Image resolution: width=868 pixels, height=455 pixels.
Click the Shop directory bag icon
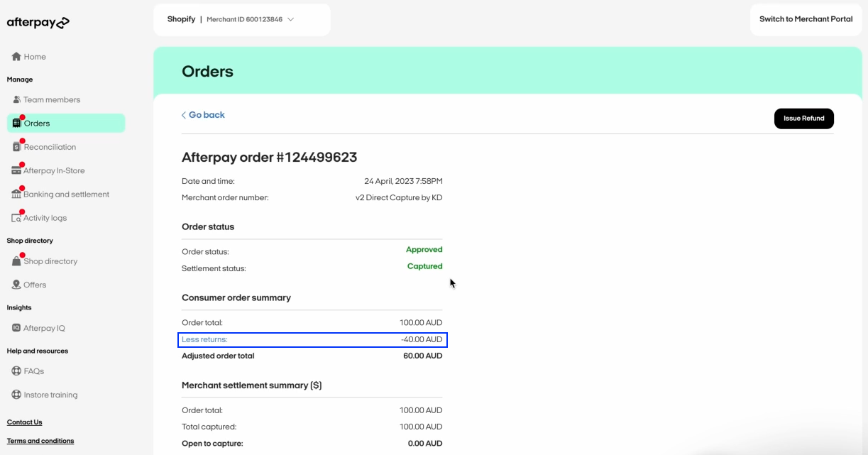pos(16,261)
